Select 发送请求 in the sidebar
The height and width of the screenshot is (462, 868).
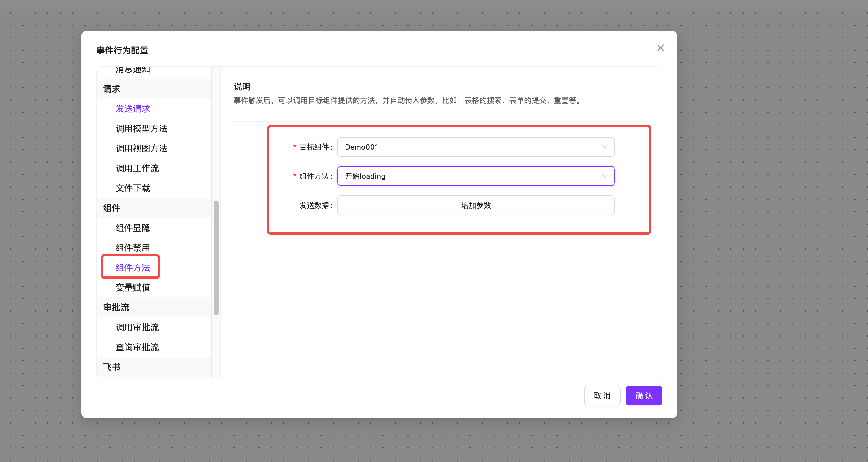coord(133,108)
